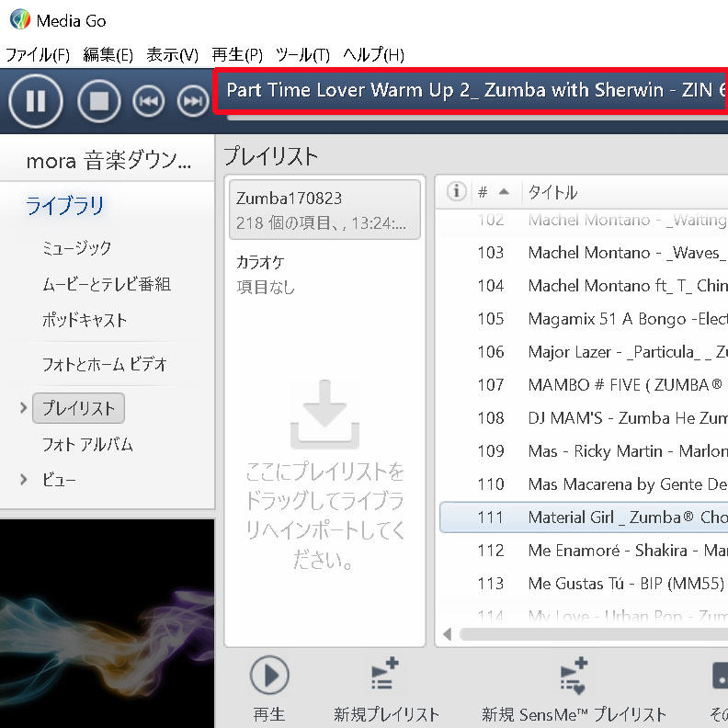Select プレイリスト in the sidebar
Image resolution: width=728 pixels, height=728 pixels.
[78, 408]
